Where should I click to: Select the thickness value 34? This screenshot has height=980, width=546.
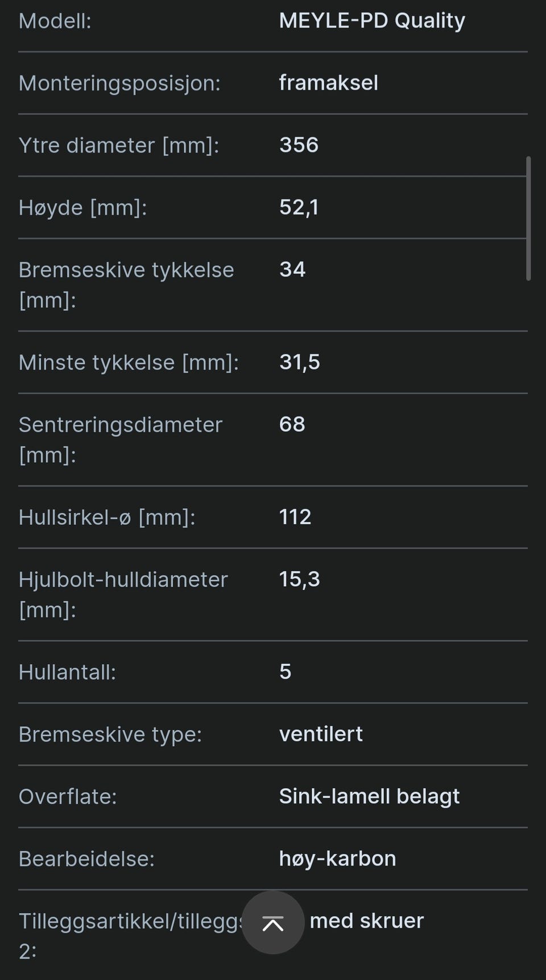pos(292,269)
